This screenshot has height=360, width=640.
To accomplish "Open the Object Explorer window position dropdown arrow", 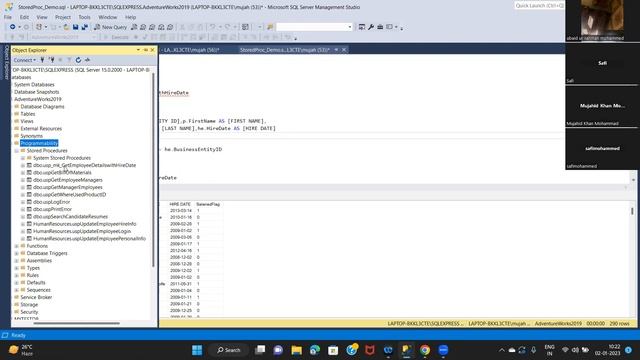I will coord(138,50).
